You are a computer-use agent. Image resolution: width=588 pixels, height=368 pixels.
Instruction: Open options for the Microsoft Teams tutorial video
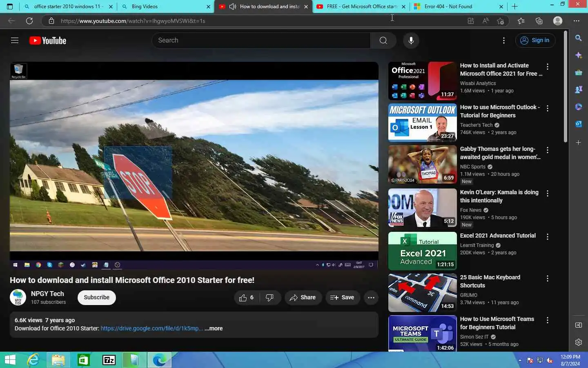click(x=548, y=320)
